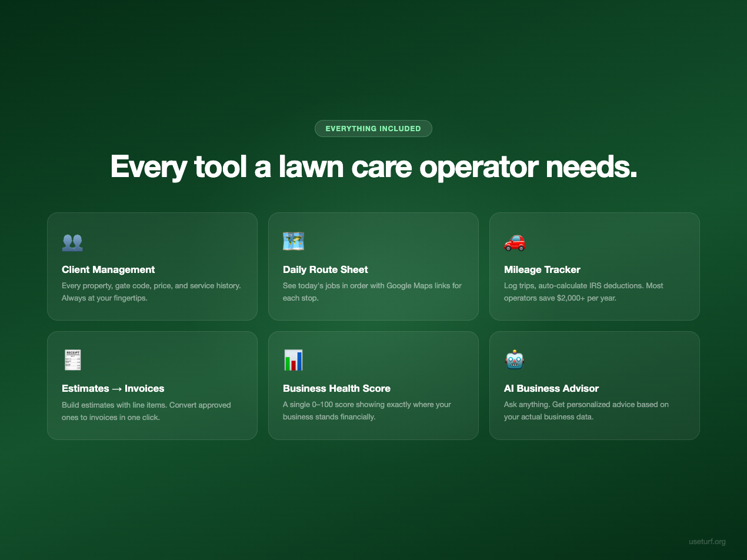Click the EVERYTHING INCLUDED badge
Viewport: 747px width, 560px height.
[x=373, y=128]
